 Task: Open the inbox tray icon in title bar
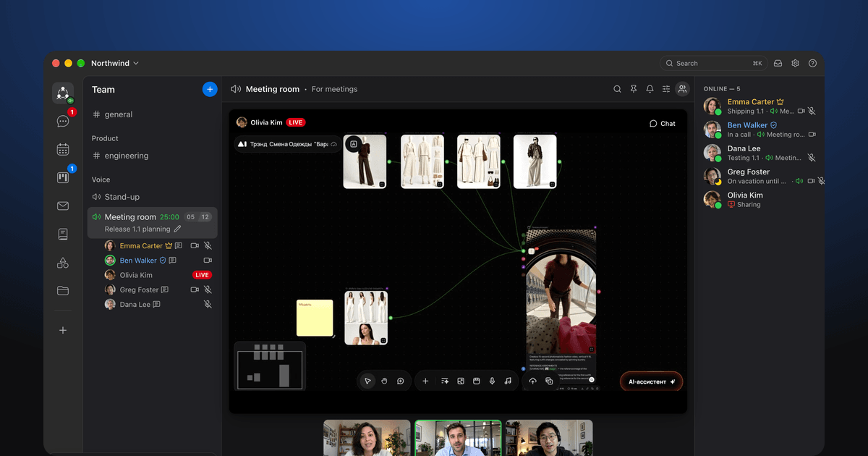point(778,63)
